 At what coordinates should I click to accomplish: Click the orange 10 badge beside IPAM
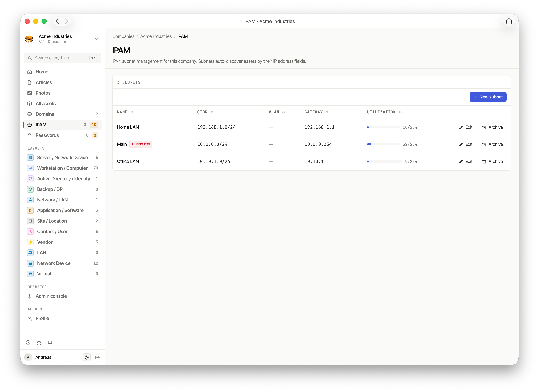[94, 125]
